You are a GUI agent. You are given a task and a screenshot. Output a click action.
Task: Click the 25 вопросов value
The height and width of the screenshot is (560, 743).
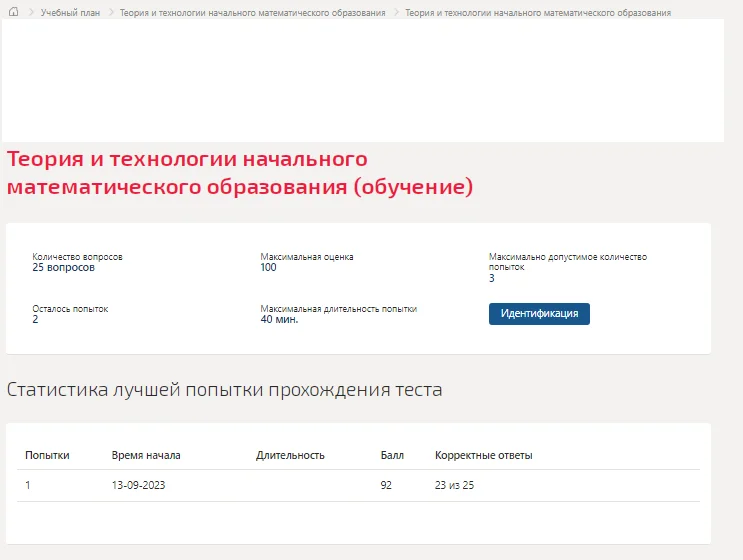coord(63,267)
